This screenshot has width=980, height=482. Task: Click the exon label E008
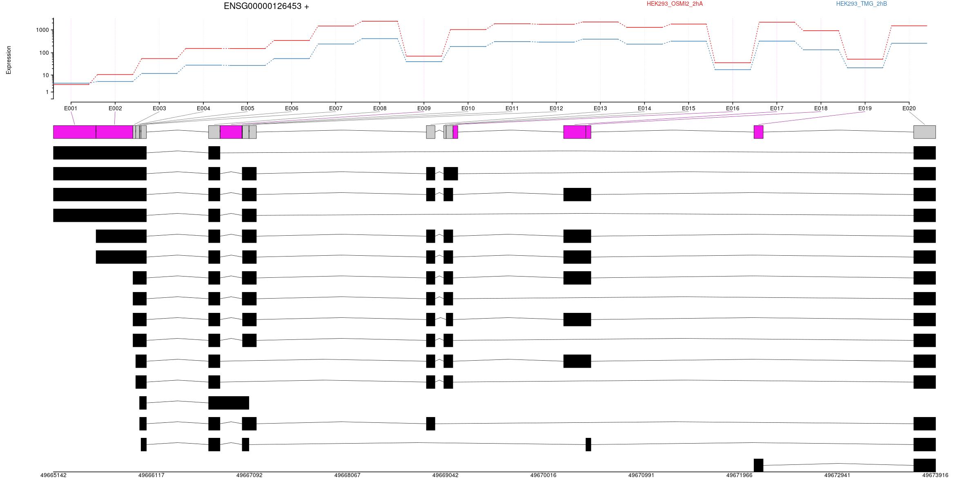click(380, 108)
